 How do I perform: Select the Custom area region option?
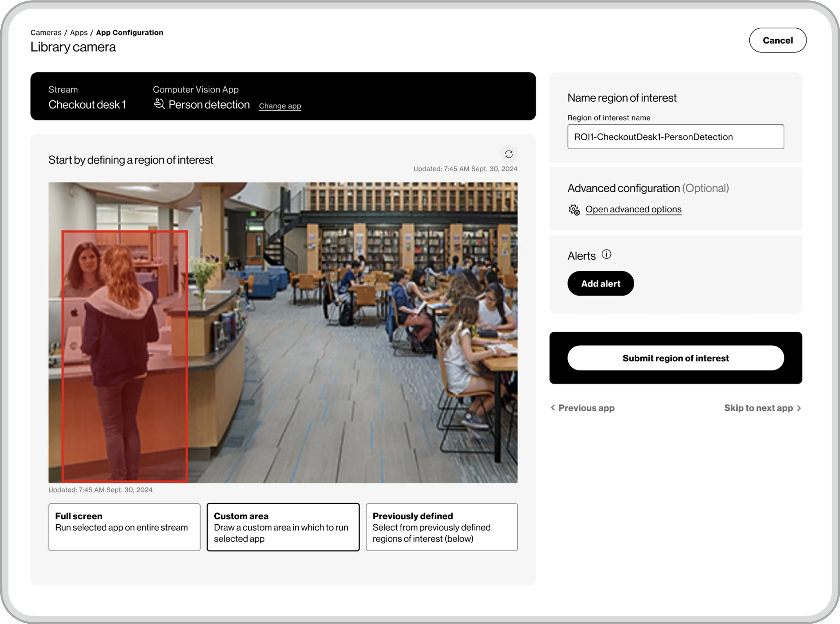[x=283, y=527]
